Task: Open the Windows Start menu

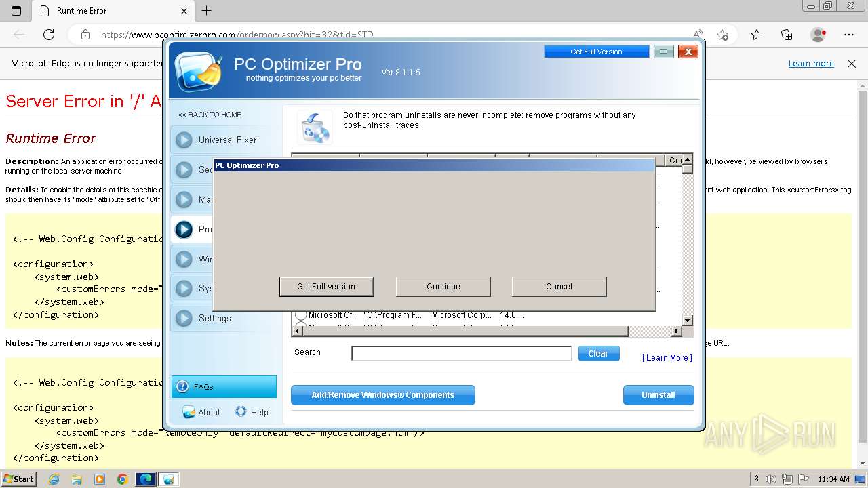Action: [x=18, y=479]
